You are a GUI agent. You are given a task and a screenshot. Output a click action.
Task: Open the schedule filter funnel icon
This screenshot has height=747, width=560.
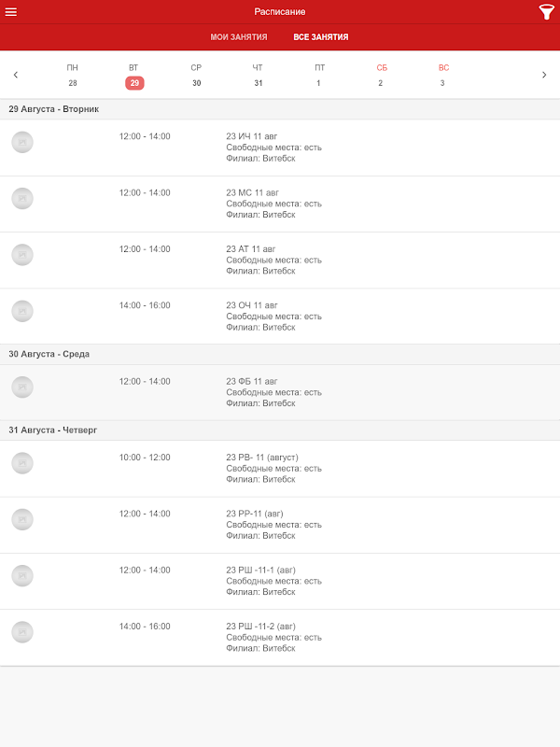tap(546, 12)
